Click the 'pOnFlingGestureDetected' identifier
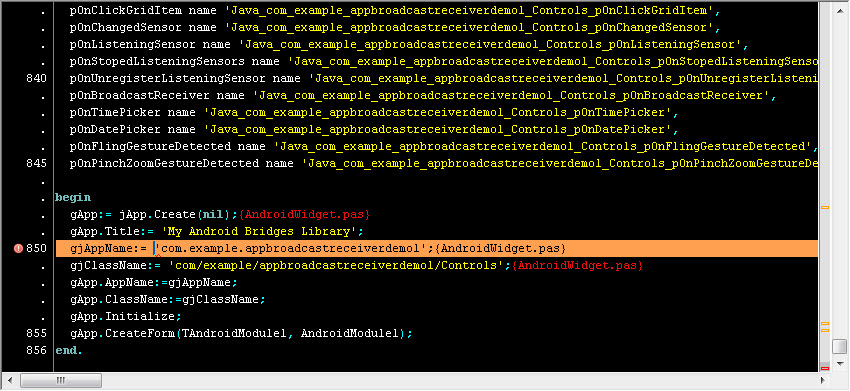Image resolution: width=850 pixels, height=391 pixels. coord(150,146)
